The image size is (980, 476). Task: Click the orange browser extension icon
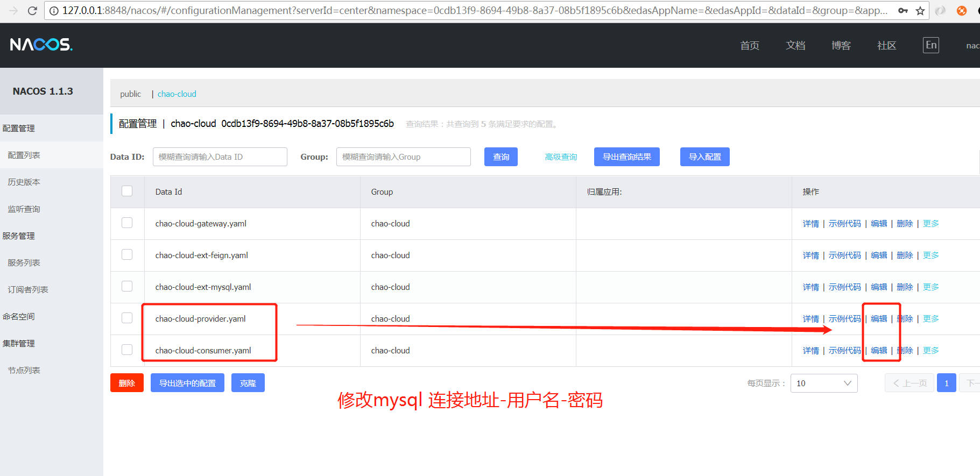[x=962, y=11]
